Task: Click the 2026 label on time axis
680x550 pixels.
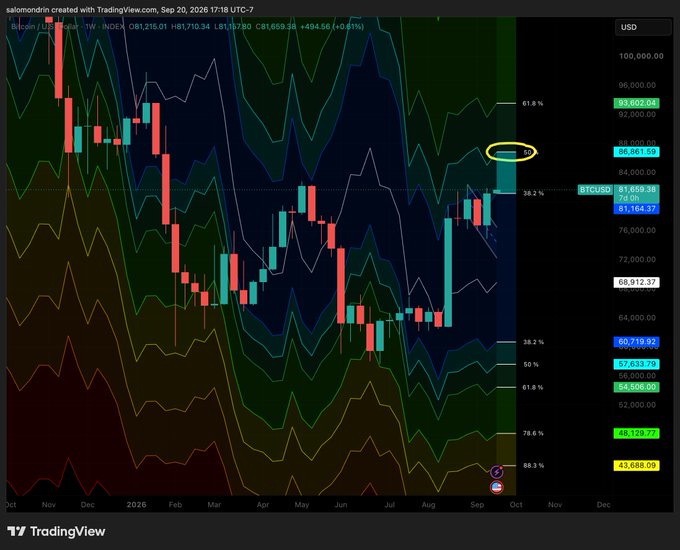Action: coord(136,504)
